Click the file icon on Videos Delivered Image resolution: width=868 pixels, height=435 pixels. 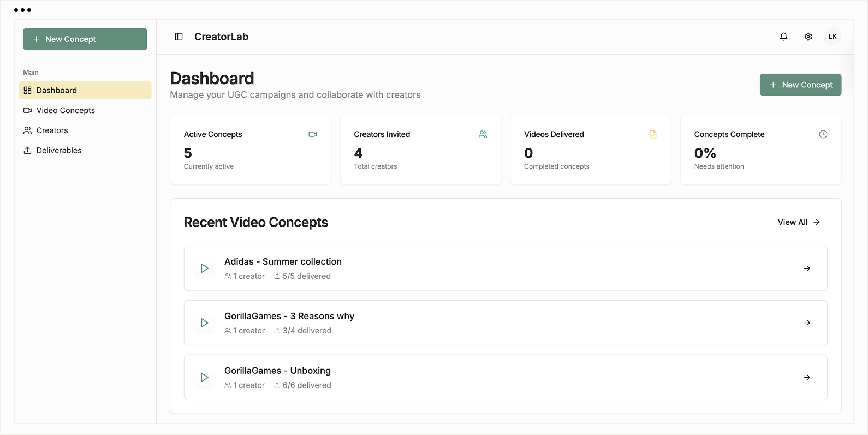click(x=653, y=134)
